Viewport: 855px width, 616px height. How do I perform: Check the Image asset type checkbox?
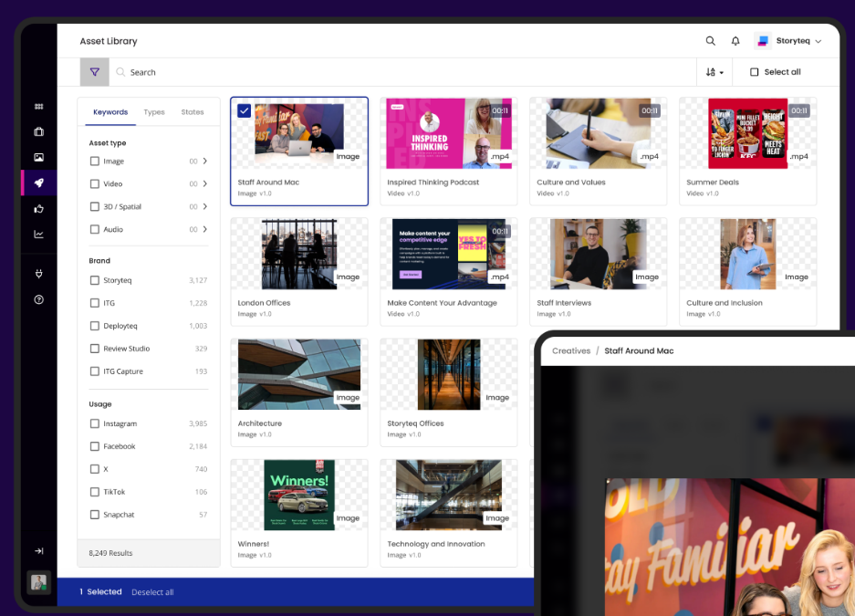(x=94, y=162)
